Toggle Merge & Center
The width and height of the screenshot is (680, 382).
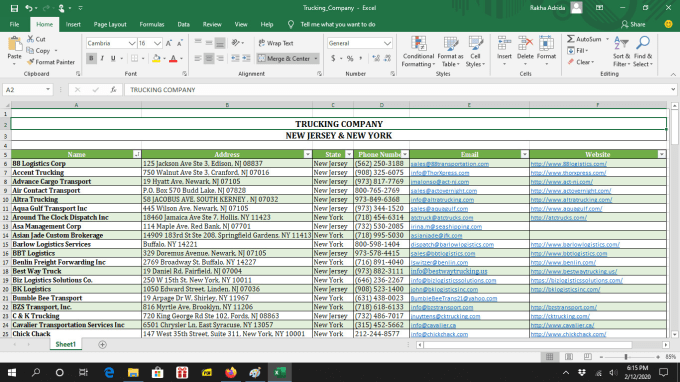coord(284,59)
